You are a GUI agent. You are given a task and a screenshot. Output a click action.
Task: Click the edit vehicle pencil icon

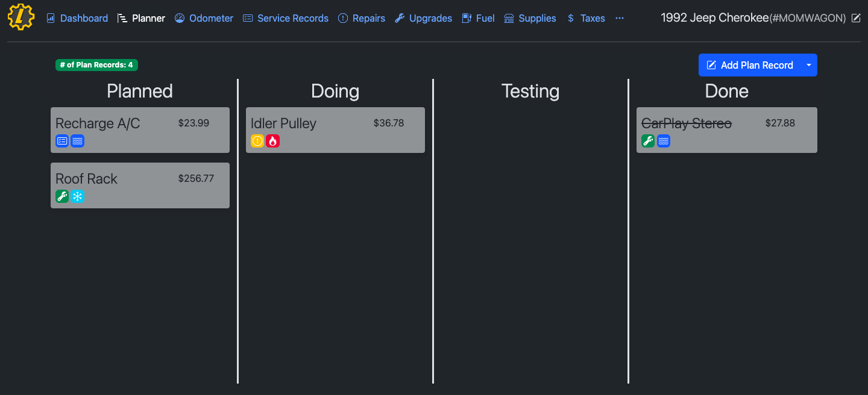coord(856,18)
